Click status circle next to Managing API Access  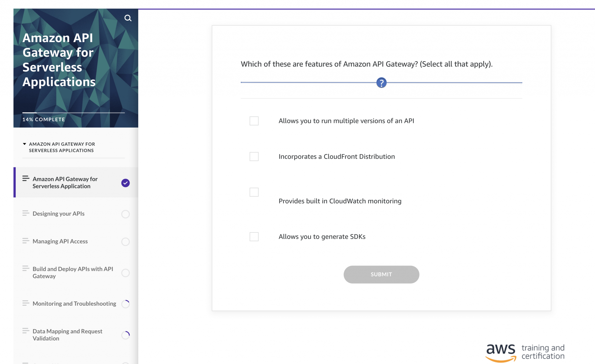126,242
